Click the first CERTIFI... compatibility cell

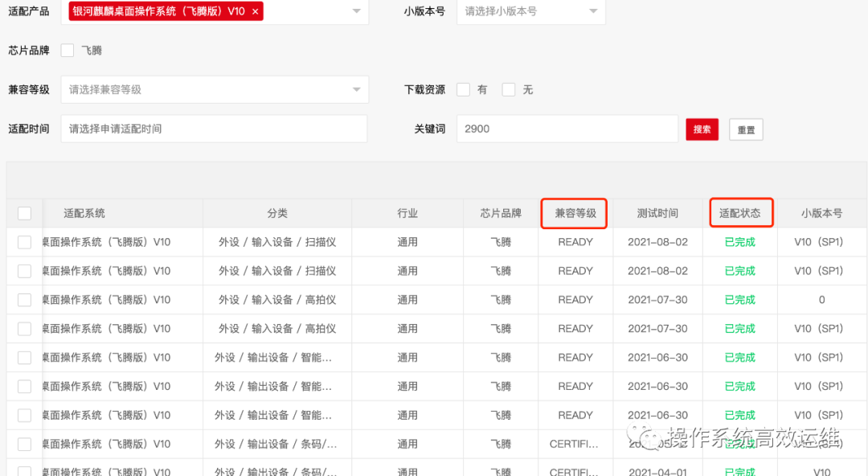pos(574,444)
